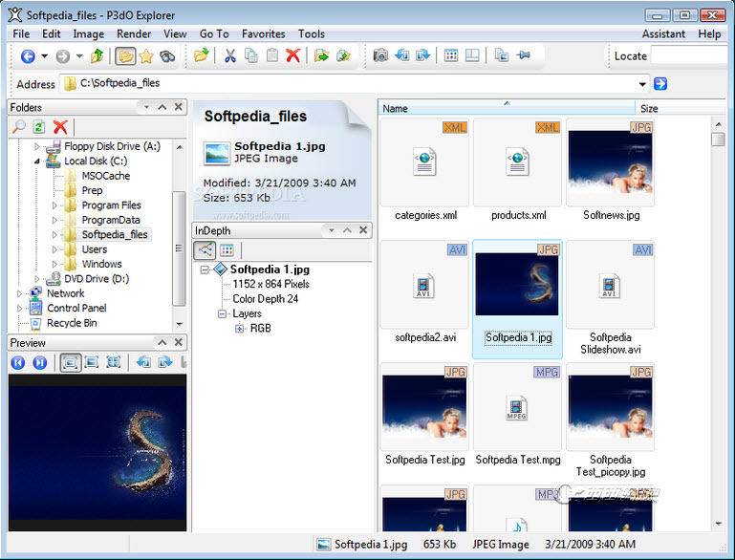This screenshot has height=560, width=735.
Task: Open the Favorites menu
Action: point(263,33)
